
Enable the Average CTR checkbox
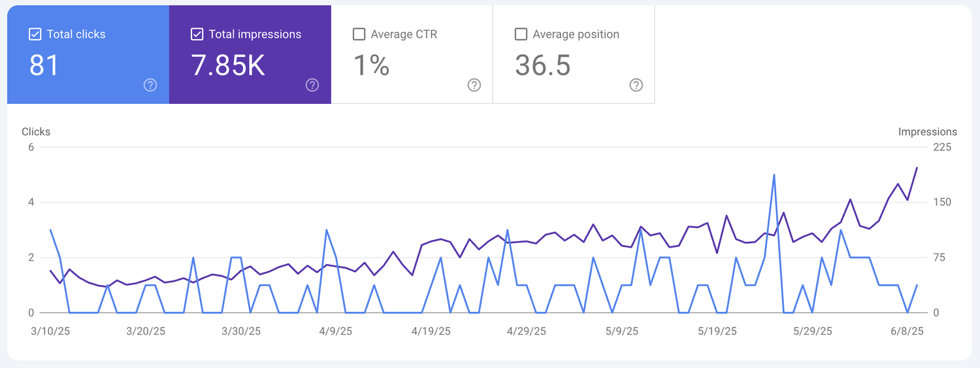359,34
